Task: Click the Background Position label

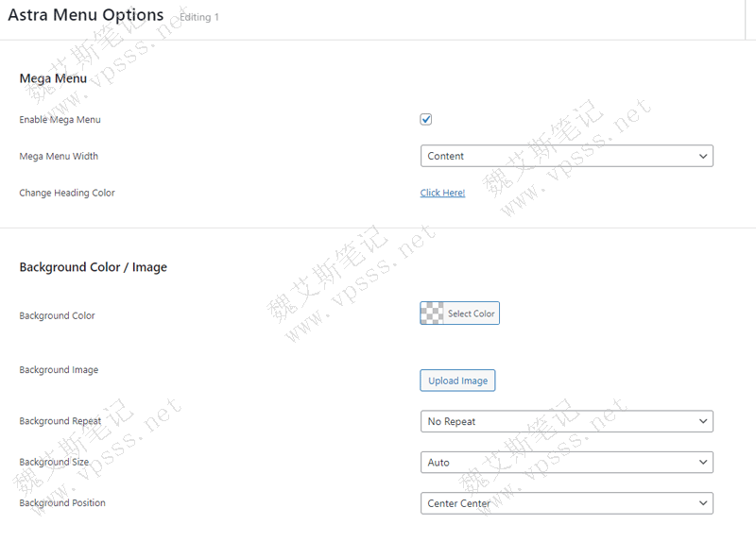Action: (x=62, y=503)
